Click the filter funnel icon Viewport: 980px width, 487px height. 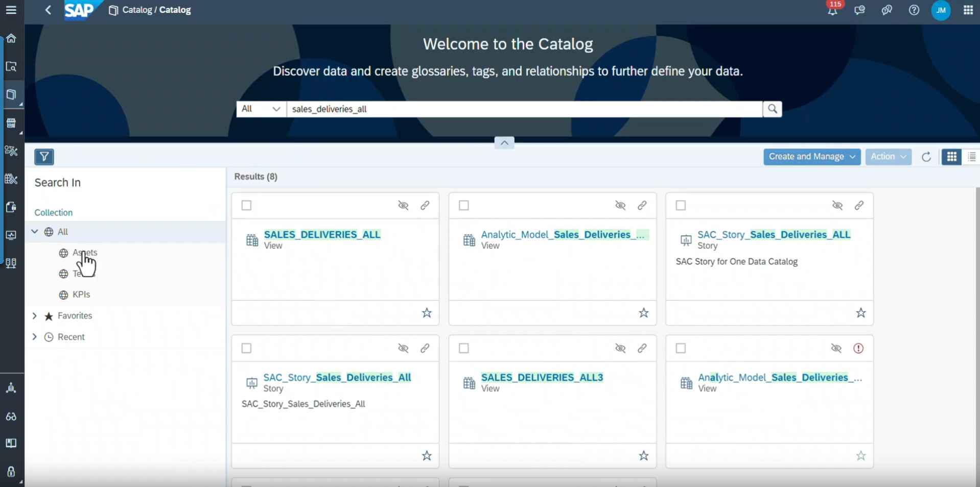[x=44, y=157]
